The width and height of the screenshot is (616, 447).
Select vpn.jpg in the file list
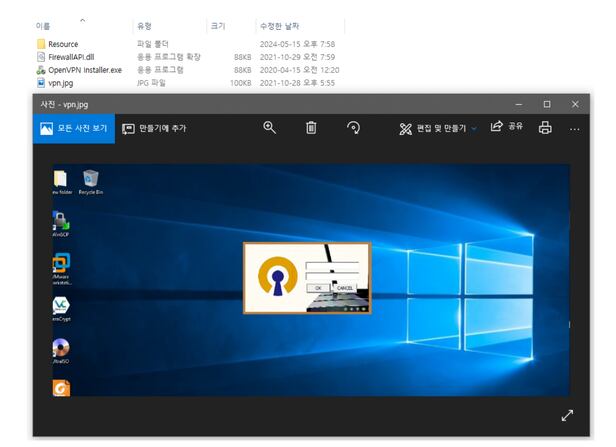(x=60, y=83)
